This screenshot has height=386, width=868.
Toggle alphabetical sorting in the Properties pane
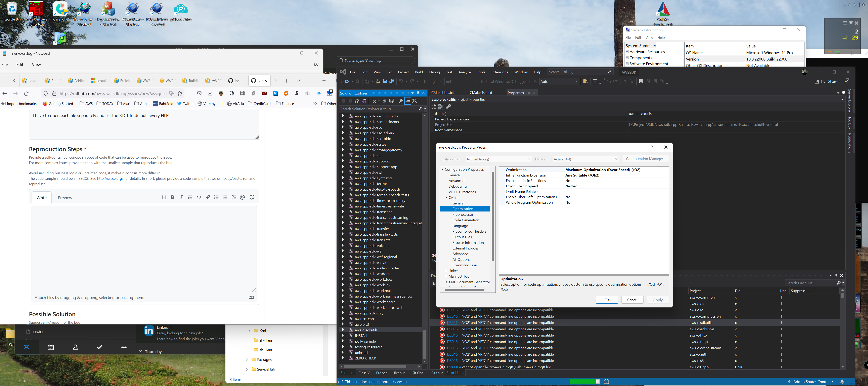tap(440, 106)
